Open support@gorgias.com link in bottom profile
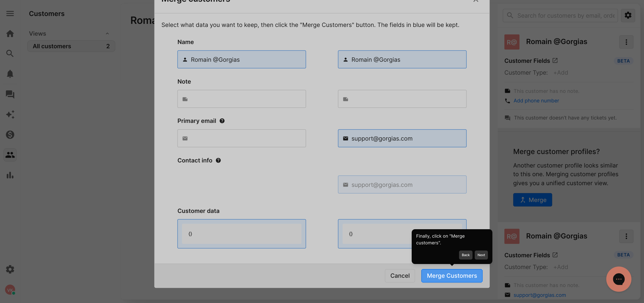 pos(540,295)
